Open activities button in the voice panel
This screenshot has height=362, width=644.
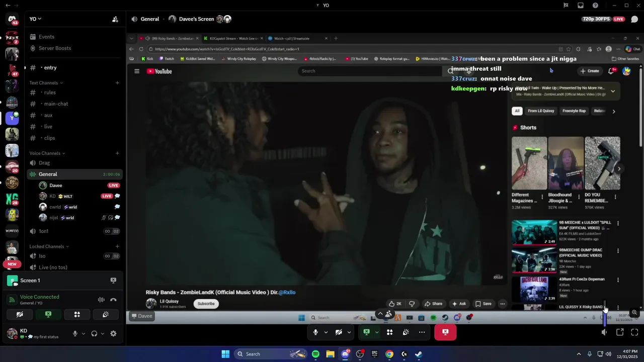[77, 314]
